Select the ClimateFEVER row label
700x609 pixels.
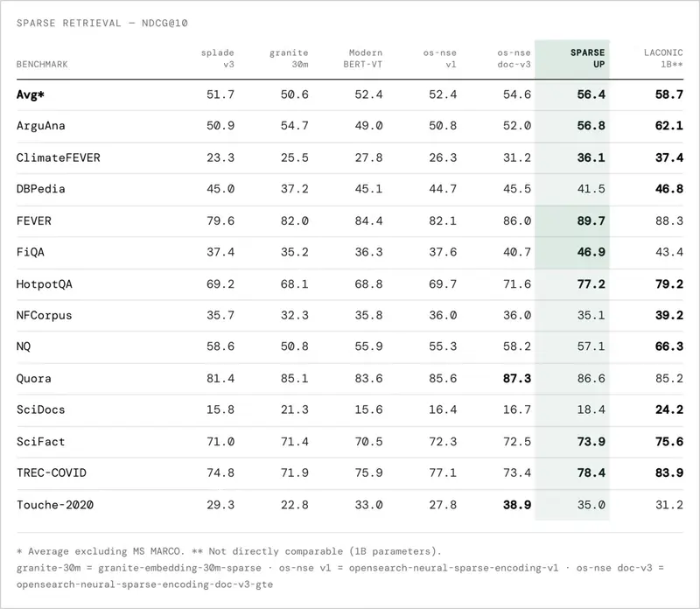coord(58,157)
